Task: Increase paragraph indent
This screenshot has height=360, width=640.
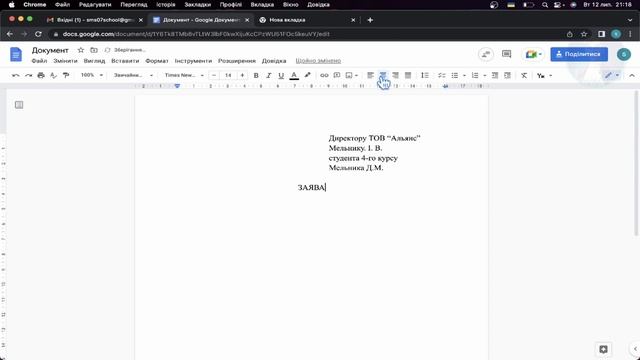Action: coord(507,76)
